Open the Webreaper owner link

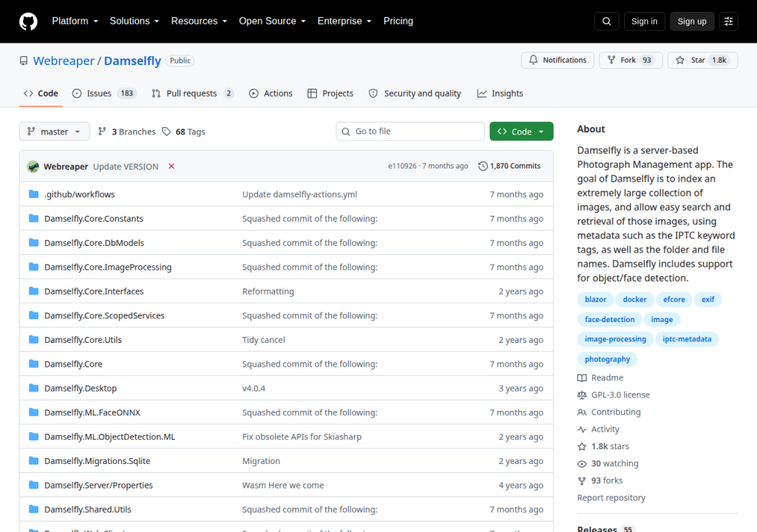tap(64, 61)
